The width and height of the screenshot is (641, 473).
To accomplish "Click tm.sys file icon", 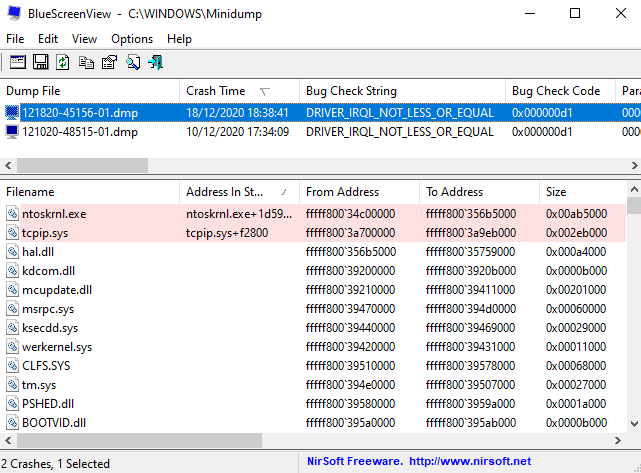I will [x=12, y=385].
